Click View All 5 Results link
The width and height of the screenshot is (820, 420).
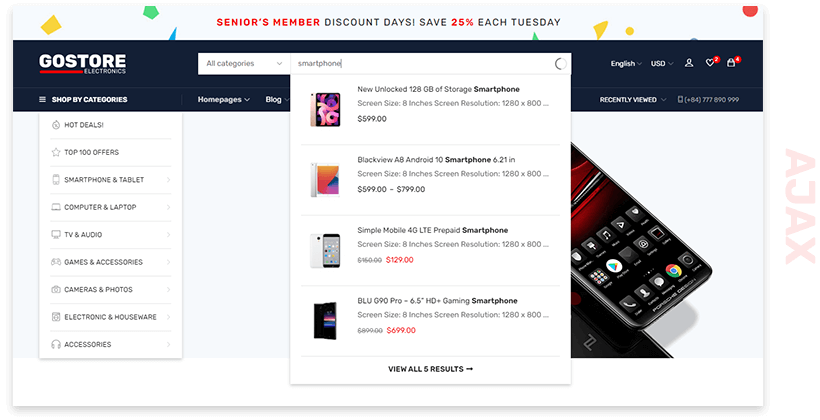pyautogui.click(x=430, y=369)
